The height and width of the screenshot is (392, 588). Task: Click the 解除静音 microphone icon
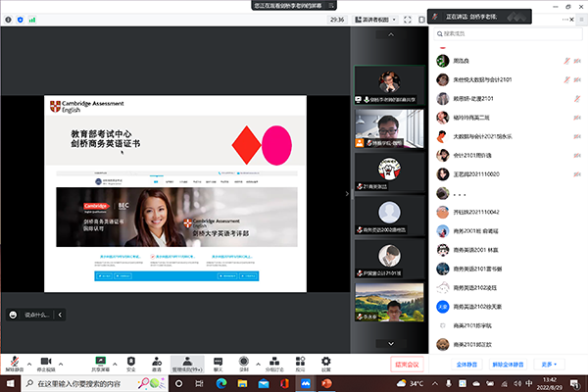coord(15,360)
